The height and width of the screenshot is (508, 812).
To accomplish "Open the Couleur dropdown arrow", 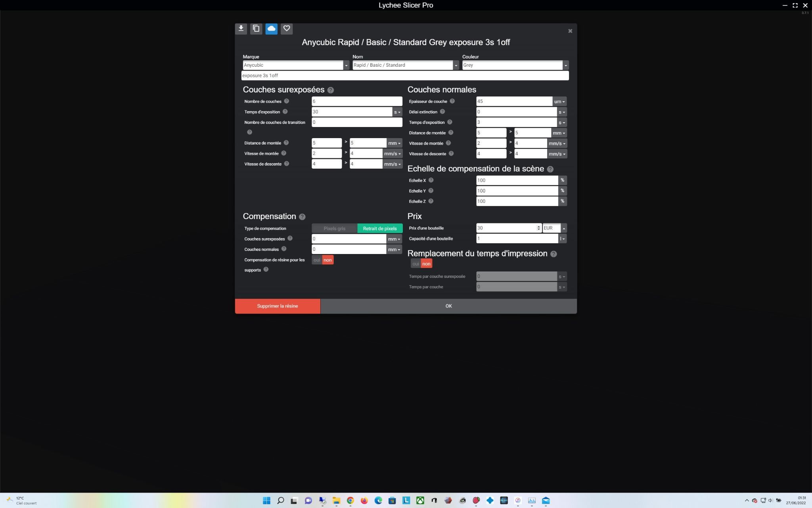I will [x=566, y=65].
